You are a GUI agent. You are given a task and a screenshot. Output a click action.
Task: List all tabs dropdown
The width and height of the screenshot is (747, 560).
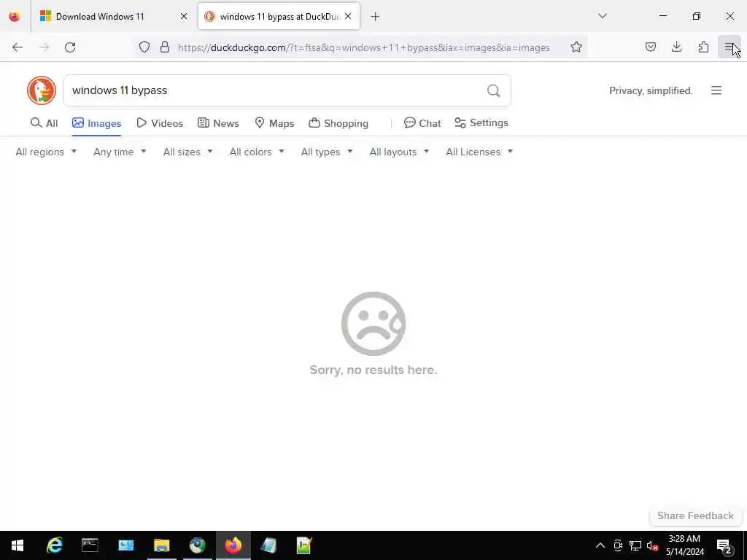tap(603, 16)
